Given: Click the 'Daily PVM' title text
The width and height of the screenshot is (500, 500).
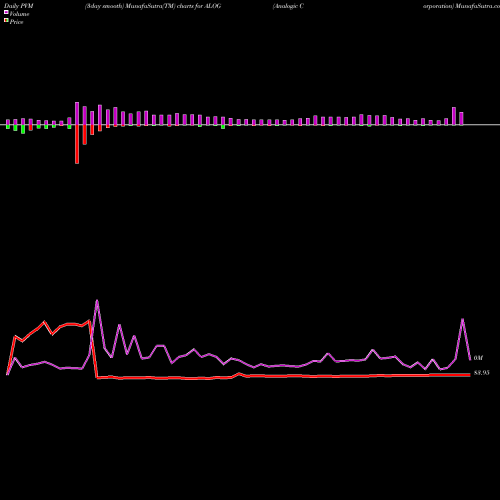Looking at the screenshot, I should 19,6.
